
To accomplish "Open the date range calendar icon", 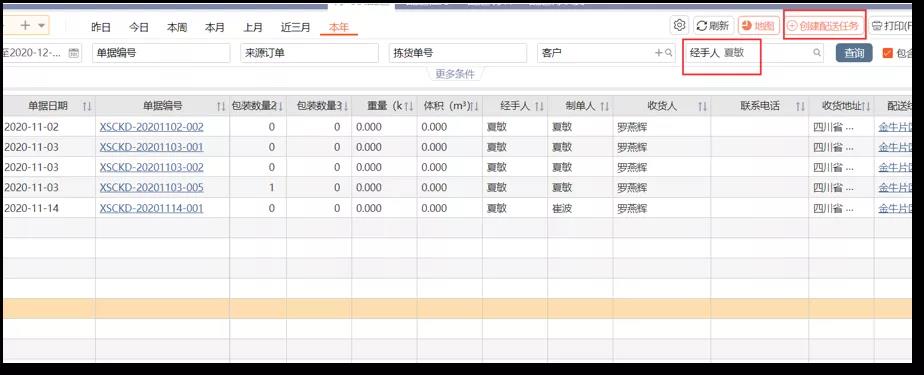I will click(x=74, y=52).
